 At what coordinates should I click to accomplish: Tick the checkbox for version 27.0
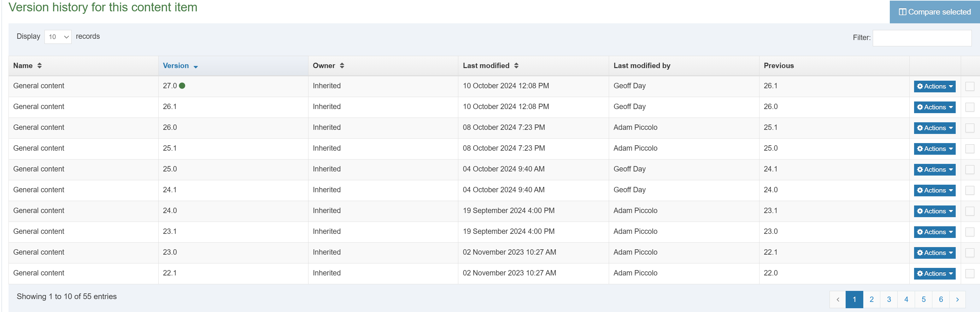point(969,86)
